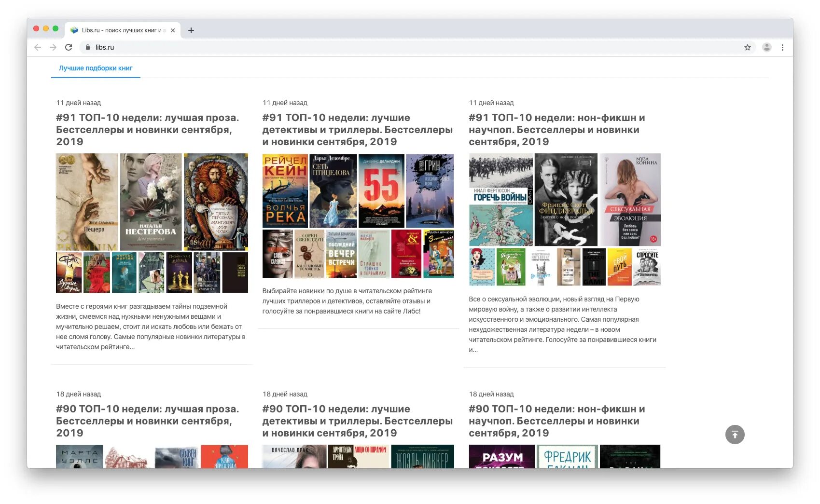Click the browser back arrow
Screen dimensions: 820x504
[x=38, y=47]
